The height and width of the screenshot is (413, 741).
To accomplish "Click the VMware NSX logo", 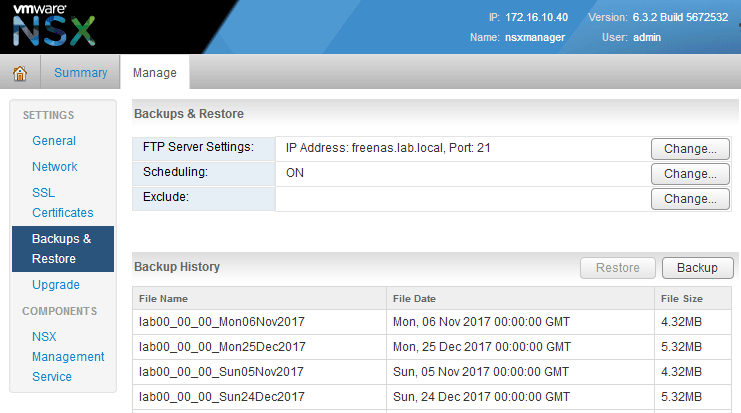I will (x=55, y=26).
